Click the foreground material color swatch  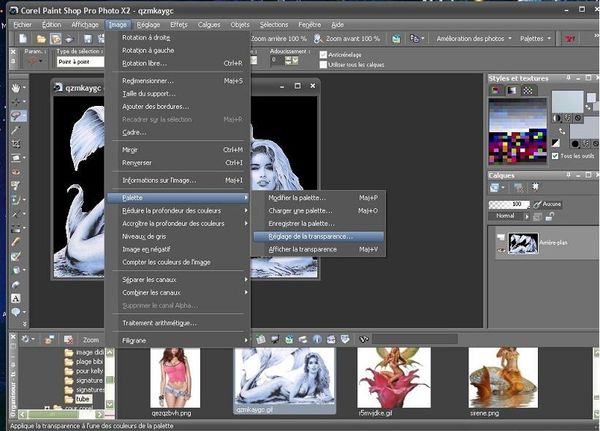(567, 101)
